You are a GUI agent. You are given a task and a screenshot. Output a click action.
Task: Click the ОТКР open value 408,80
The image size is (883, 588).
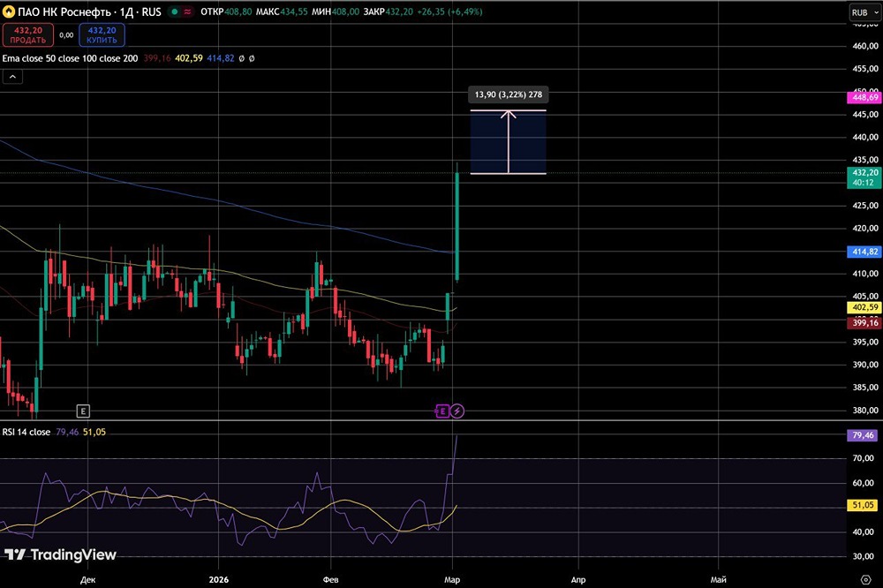(x=238, y=11)
